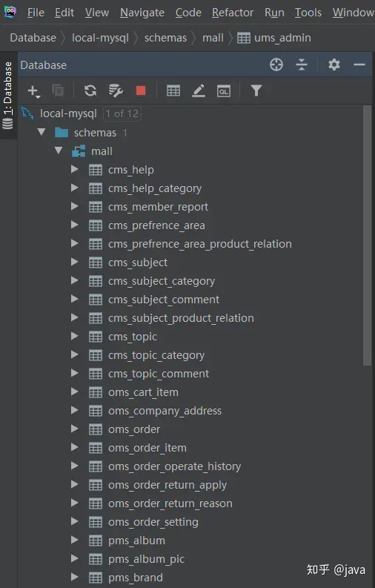
Task: Expand the cms_help_category table node
Action: point(75,188)
